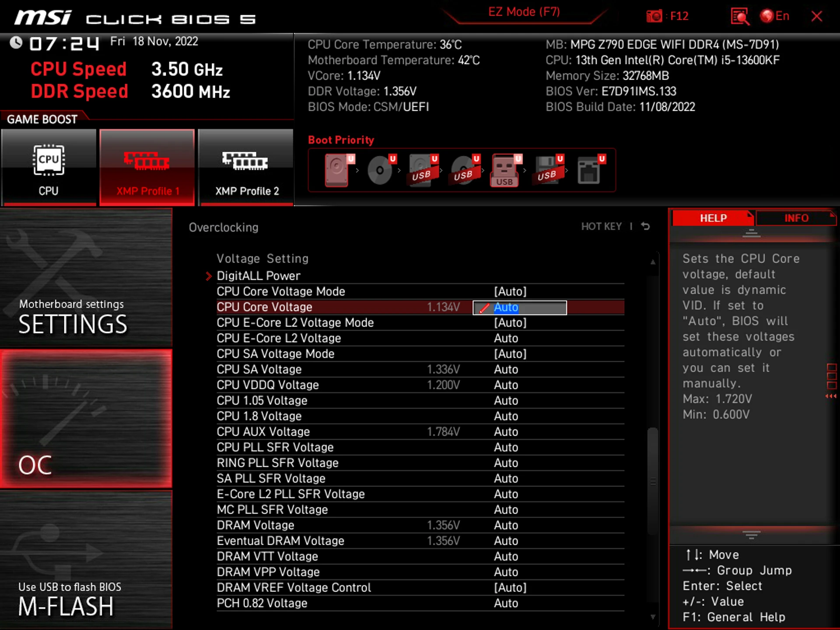
Task: Select the PCH 0.82 Voltage row
Action: pos(420,603)
